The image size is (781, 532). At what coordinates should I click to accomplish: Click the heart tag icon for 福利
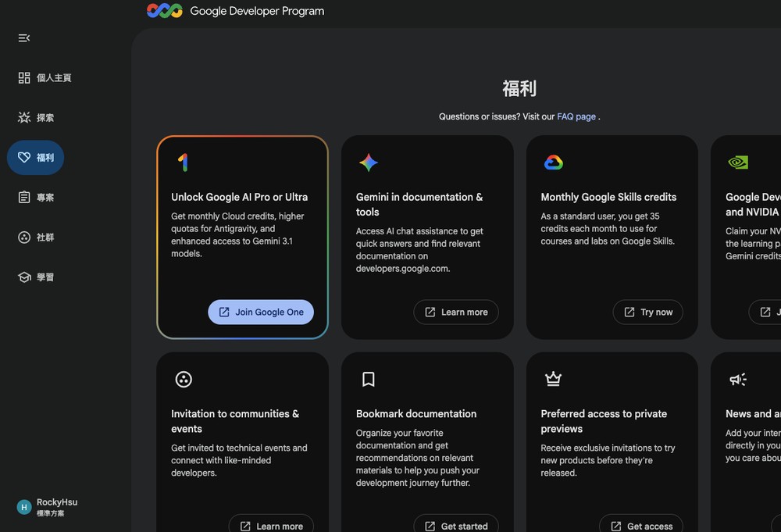click(x=24, y=157)
